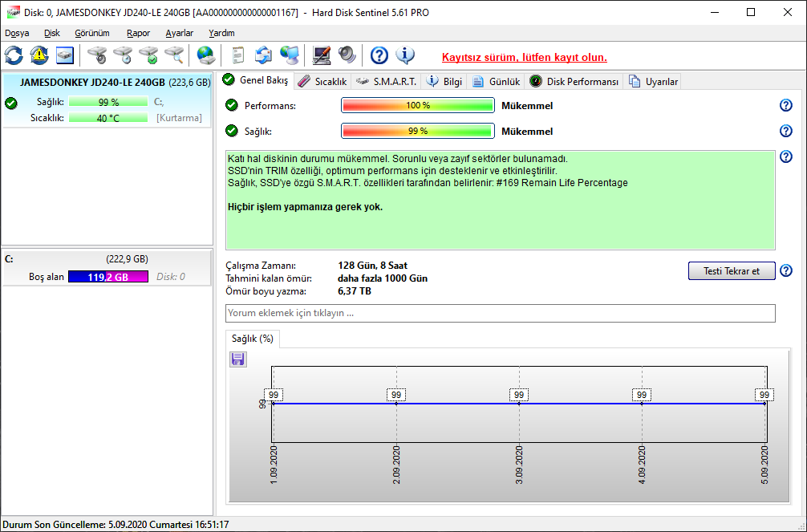Image resolution: width=807 pixels, height=532 pixels.
Task: Click the yellow warning triangle toolbar icon
Action: pos(39,55)
